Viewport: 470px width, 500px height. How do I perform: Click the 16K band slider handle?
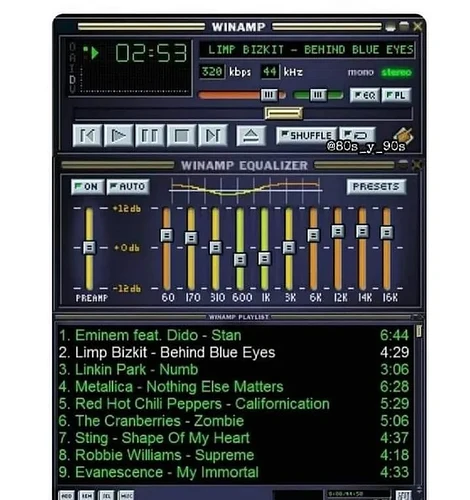pos(387,232)
